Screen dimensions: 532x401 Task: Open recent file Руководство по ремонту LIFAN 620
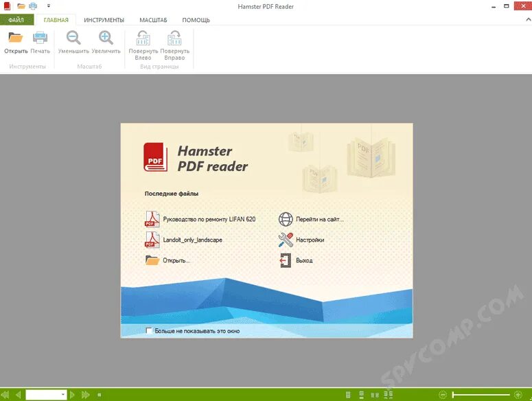[209, 219]
